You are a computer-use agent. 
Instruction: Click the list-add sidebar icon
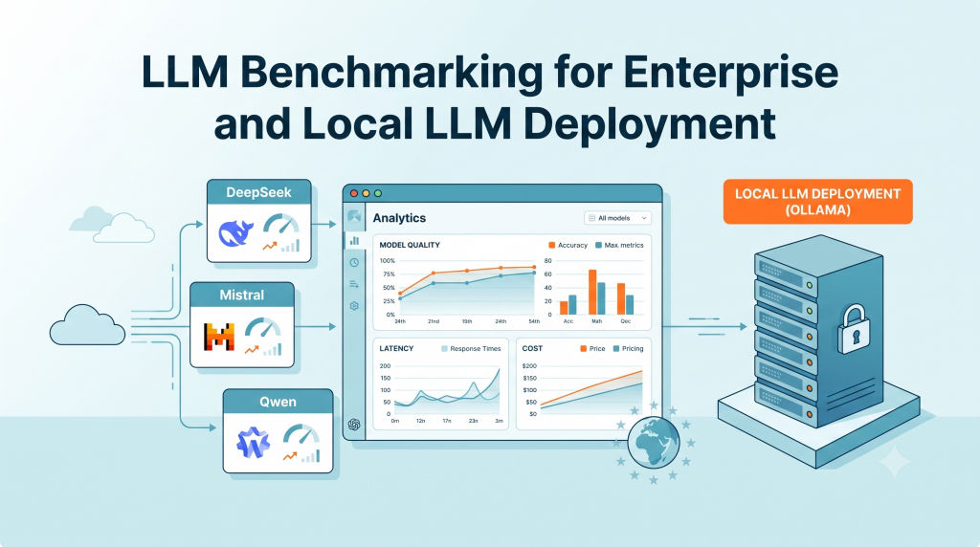click(x=354, y=284)
